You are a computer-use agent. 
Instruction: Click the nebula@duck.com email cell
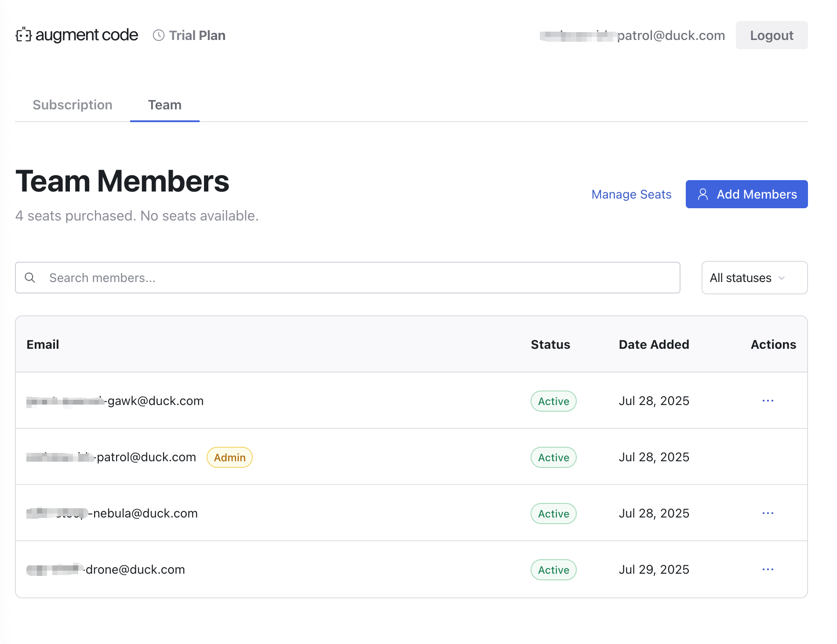click(112, 513)
